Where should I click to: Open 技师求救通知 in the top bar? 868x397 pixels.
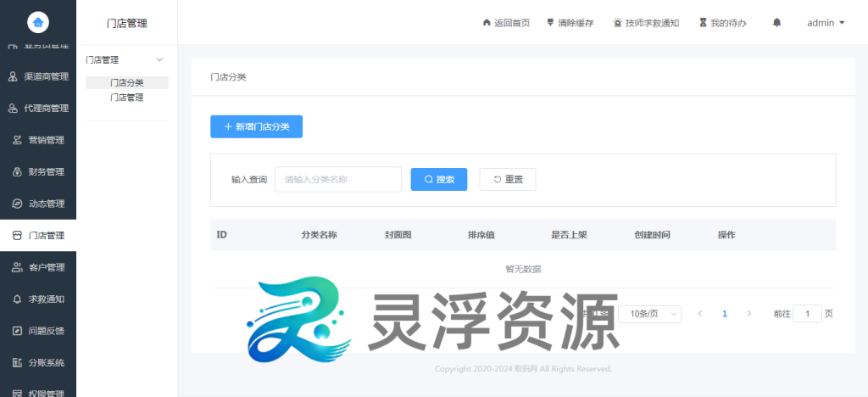tap(646, 23)
